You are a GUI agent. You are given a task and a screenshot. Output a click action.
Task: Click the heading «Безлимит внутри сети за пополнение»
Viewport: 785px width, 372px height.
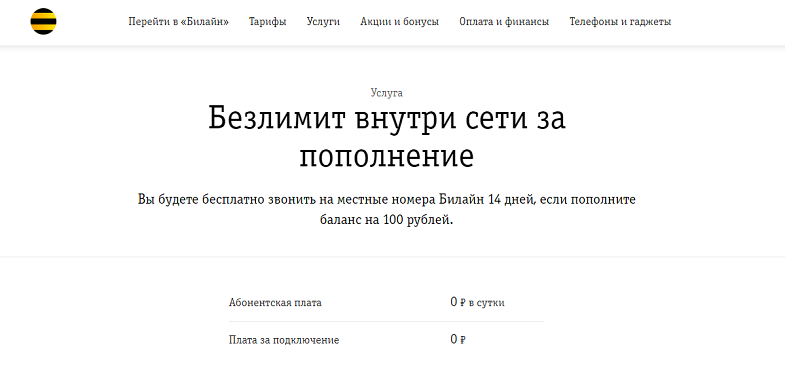386,137
